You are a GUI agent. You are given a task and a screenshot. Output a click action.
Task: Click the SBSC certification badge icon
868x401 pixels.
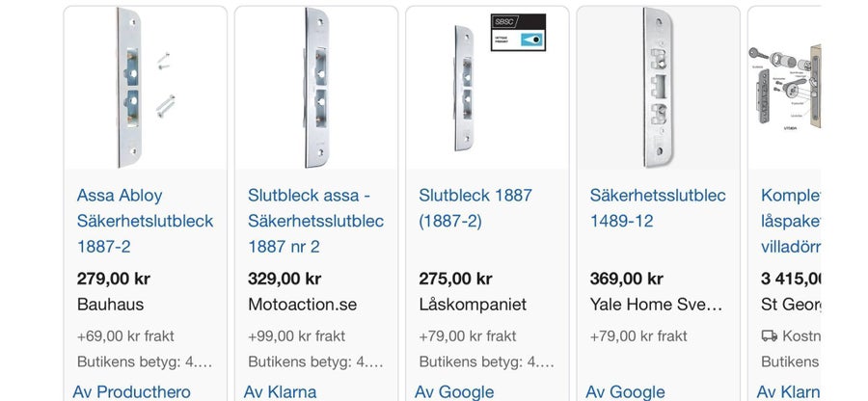pyautogui.click(x=518, y=33)
